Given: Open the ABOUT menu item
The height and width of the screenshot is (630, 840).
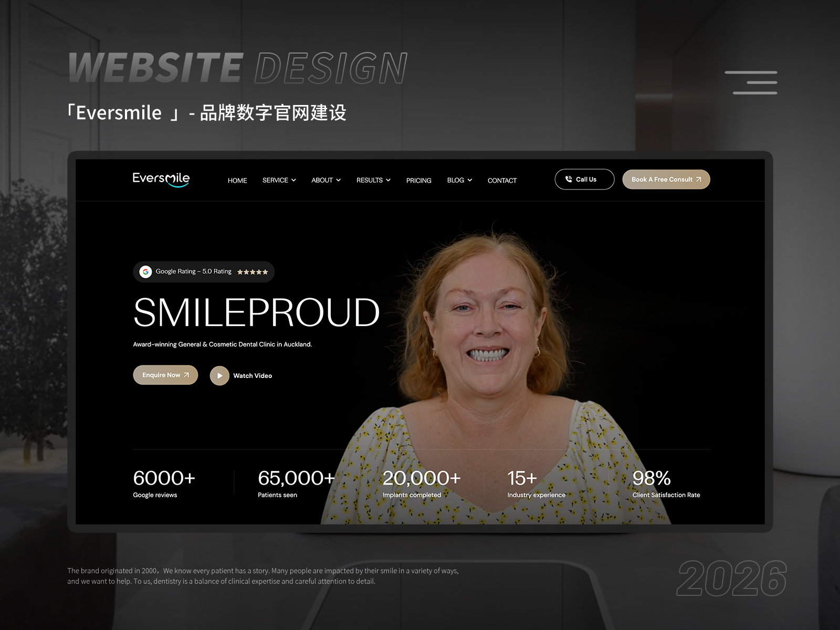Looking at the screenshot, I should 322,180.
